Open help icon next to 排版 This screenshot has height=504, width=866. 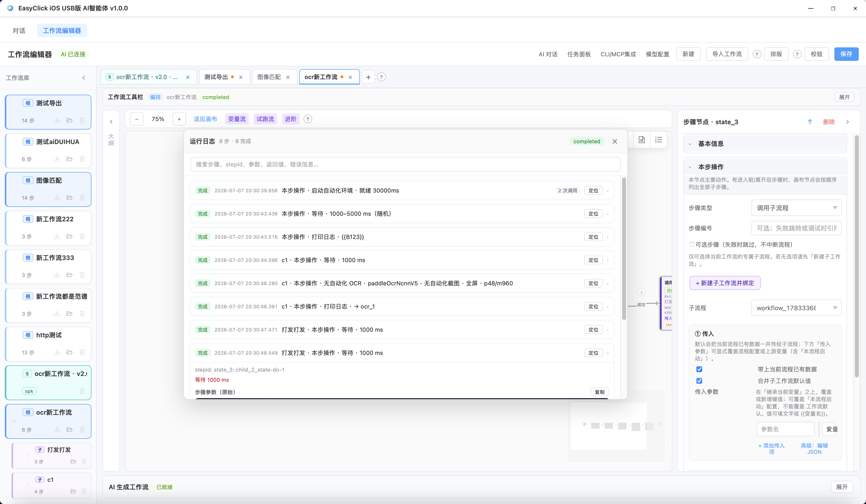coord(797,54)
